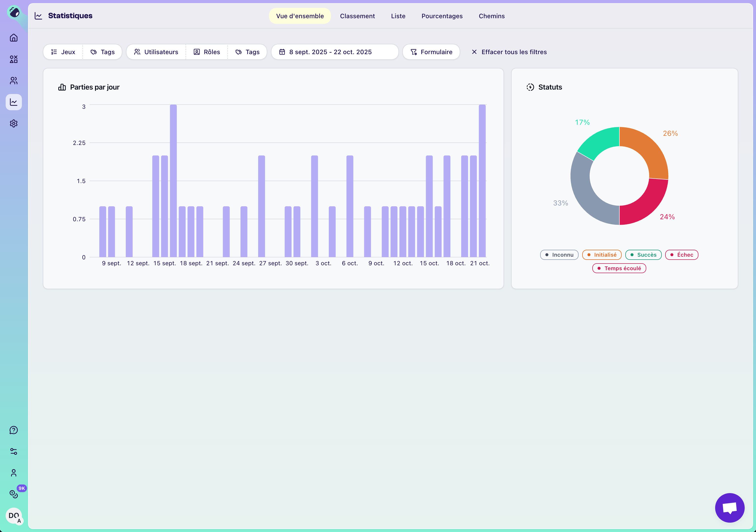
Task: Toggle the Inconnu status legend chip
Action: point(559,255)
